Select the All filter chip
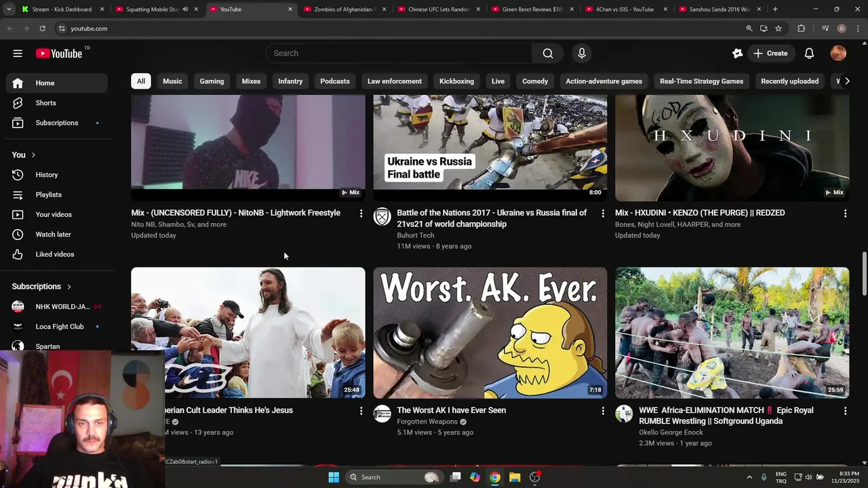This screenshot has width=868, height=488. [x=141, y=81]
